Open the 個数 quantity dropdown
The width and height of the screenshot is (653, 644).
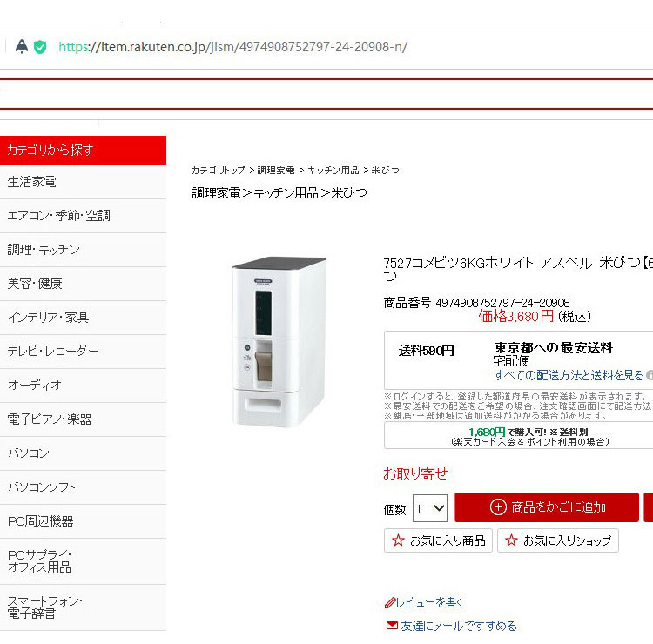pyautogui.click(x=430, y=508)
